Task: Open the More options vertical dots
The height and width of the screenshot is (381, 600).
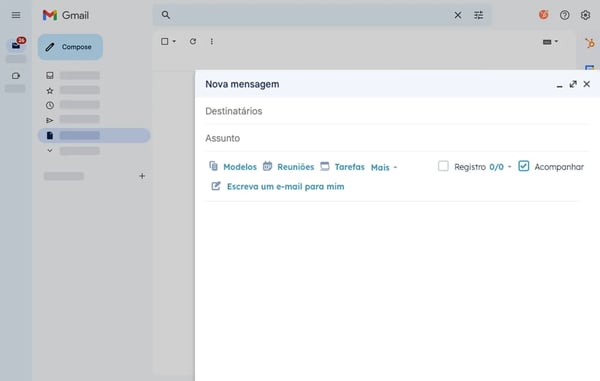Action: click(x=212, y=41)
